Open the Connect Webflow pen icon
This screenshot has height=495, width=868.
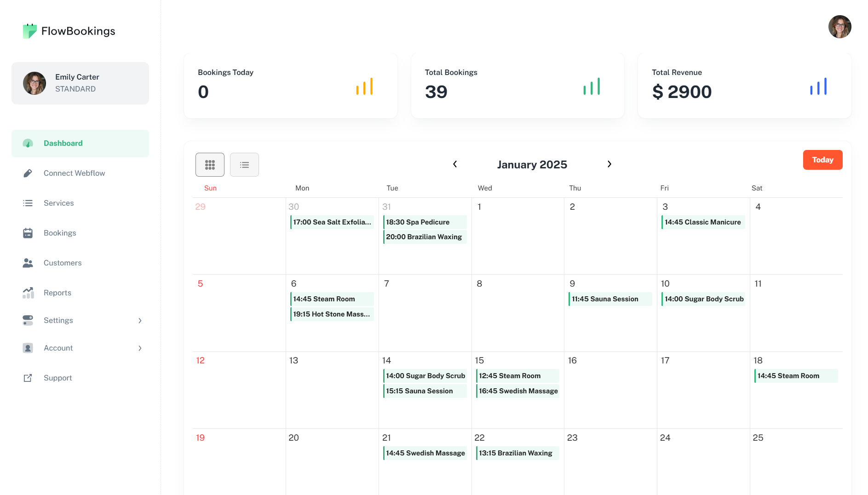28,173
